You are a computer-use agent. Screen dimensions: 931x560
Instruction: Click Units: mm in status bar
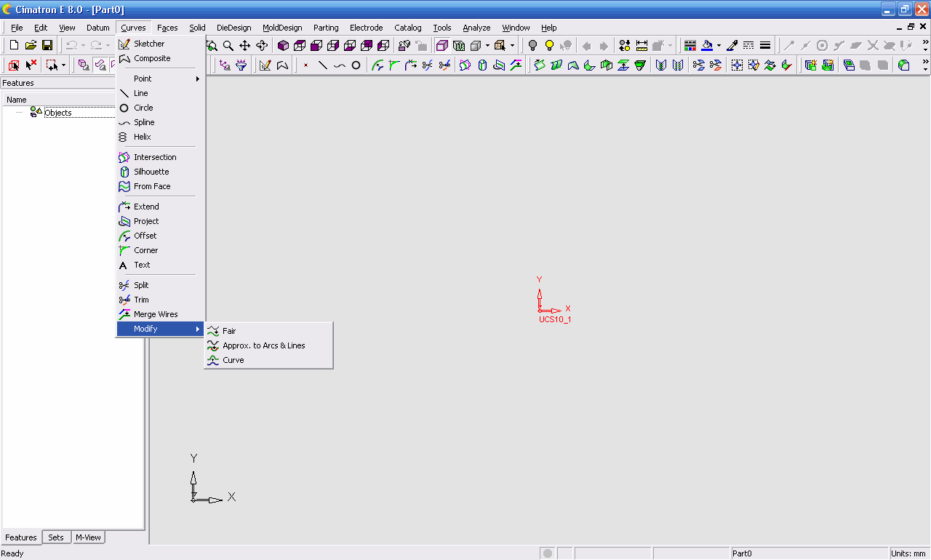[x=908, y=553]
